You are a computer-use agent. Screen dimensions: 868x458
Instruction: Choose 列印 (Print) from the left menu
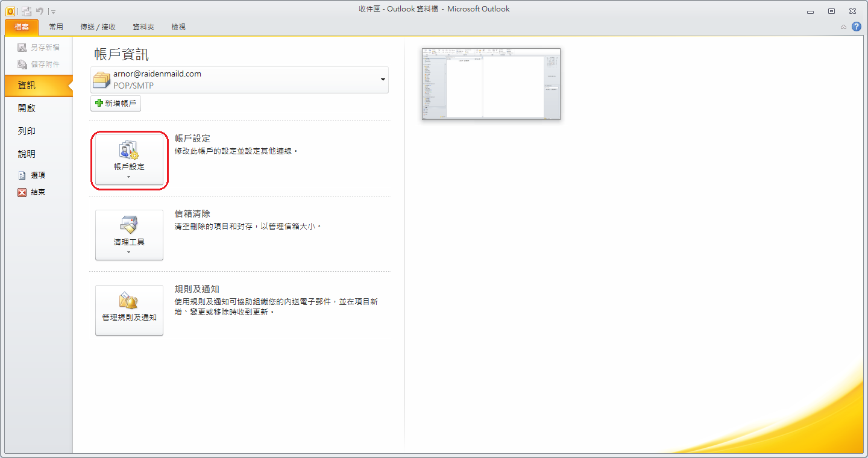27,131
